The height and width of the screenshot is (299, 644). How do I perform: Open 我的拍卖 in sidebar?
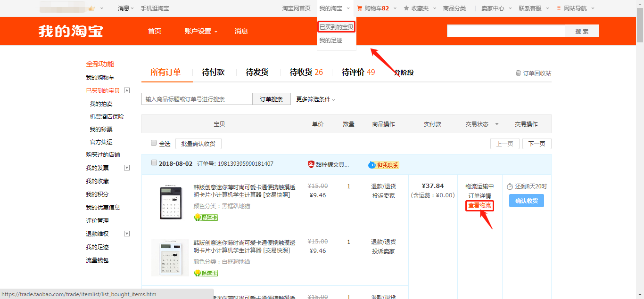[101, 104]
